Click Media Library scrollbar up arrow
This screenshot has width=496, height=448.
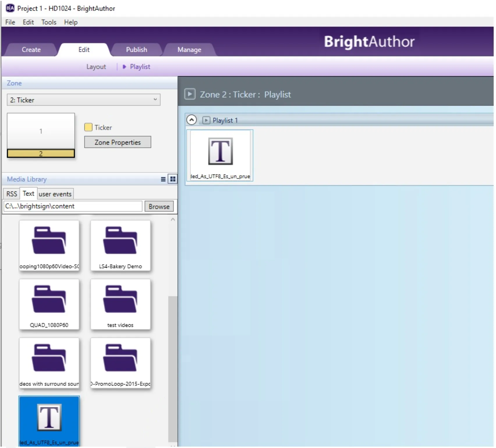[x=173, y=219]
